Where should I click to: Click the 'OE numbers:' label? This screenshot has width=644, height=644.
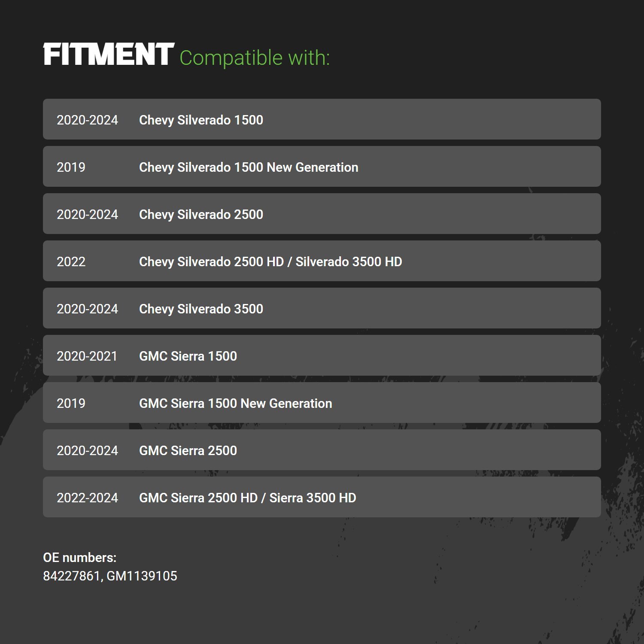[x=80, y=557]
